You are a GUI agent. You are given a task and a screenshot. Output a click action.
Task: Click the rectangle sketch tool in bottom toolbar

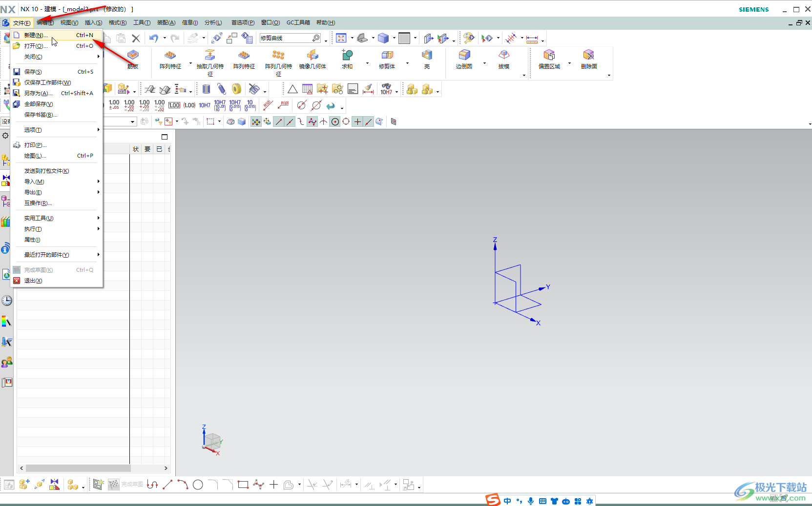(243, 485)
